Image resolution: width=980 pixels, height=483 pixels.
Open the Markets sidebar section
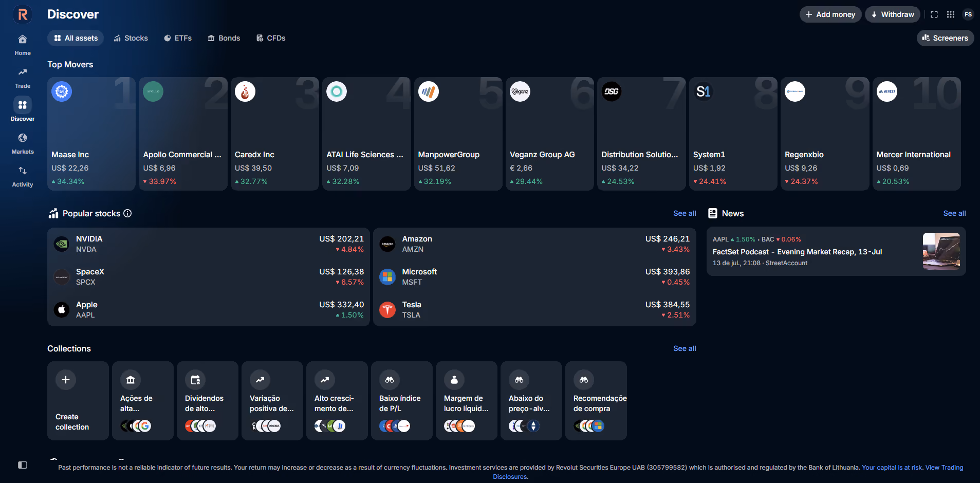[x=23, y=143]
